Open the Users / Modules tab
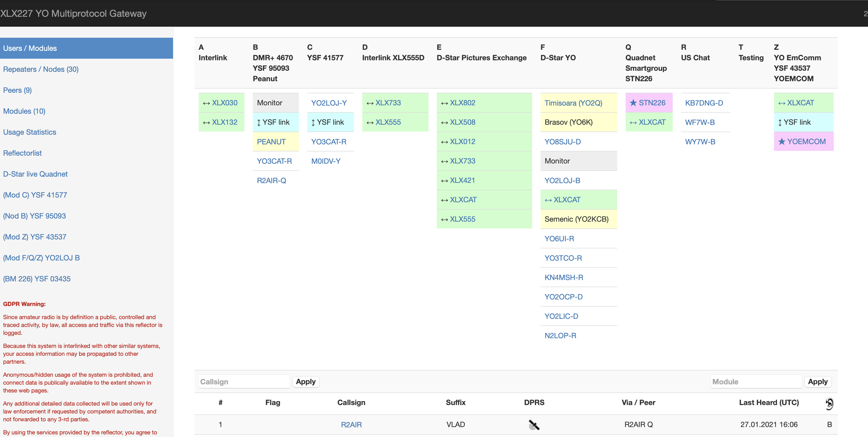The image size is (868, 437). click(30, 48)
